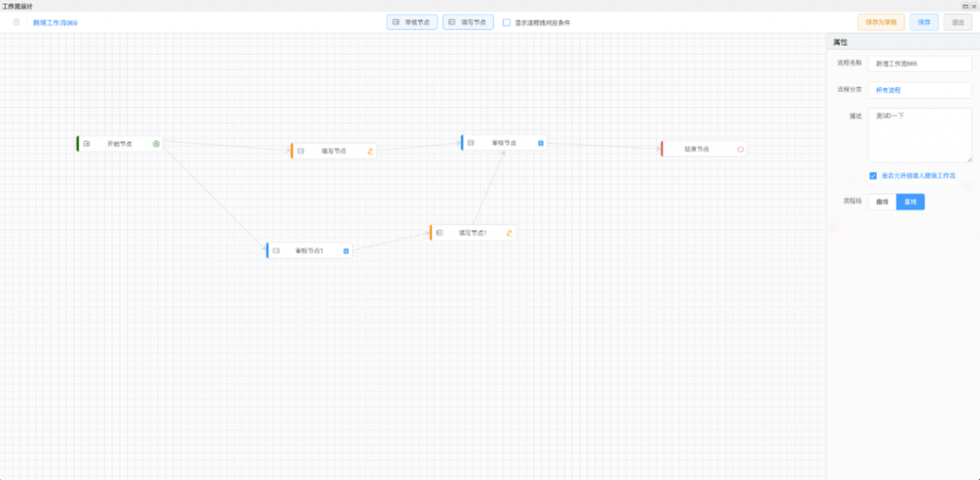Click the blue icon on 审核节点
The width and height of the screenshot is (980, 480).
[541, 143]
